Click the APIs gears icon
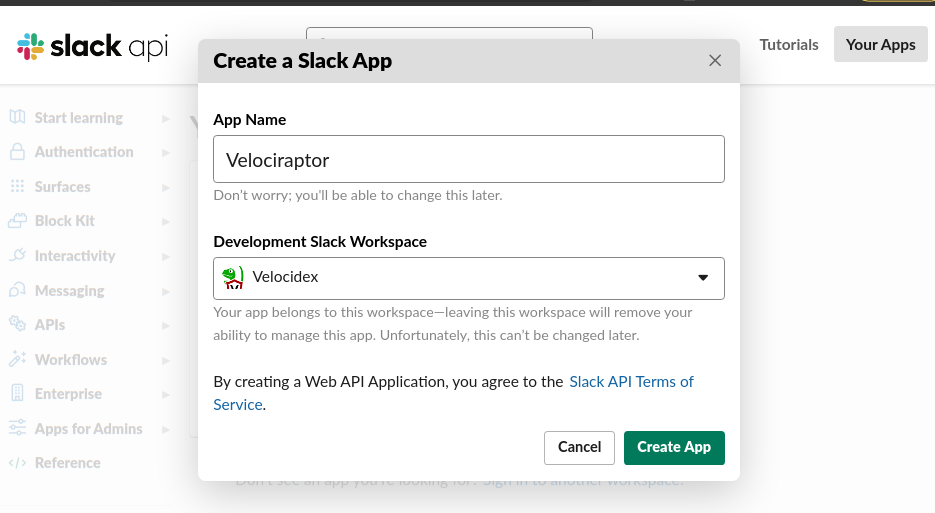 click(x=17, y=325)
